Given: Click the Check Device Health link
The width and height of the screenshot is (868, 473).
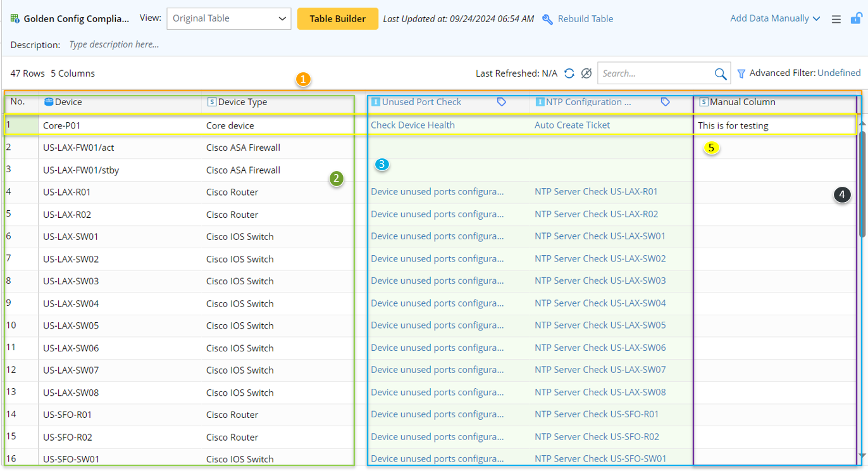Looking at the screenshot, I should (412, 125).
